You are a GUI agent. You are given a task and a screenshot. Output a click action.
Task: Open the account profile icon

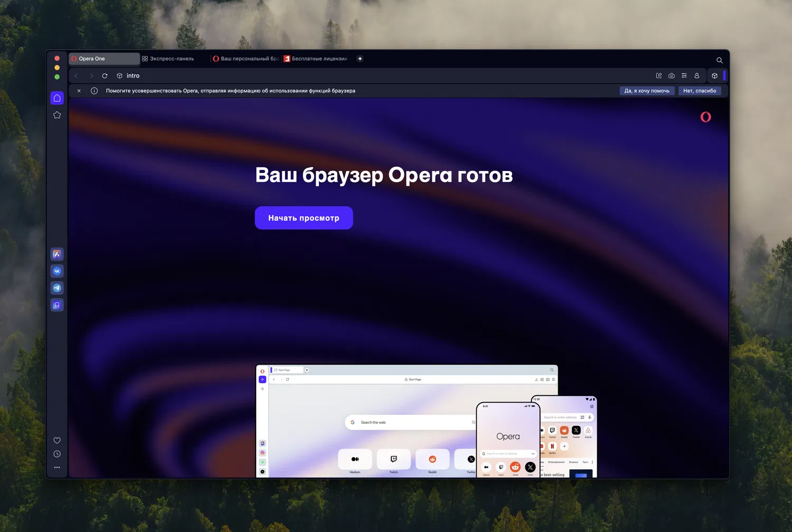(x=697, y=76)
